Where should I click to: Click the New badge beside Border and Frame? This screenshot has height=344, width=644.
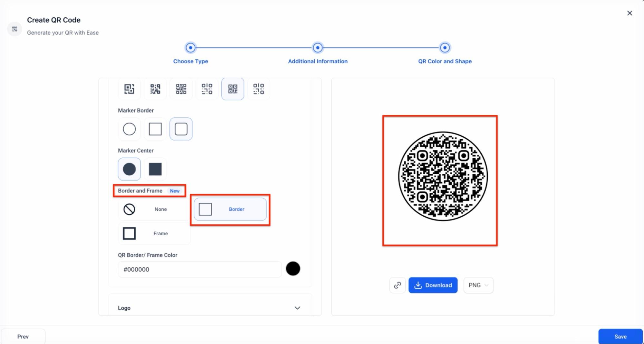coord(175,191)
